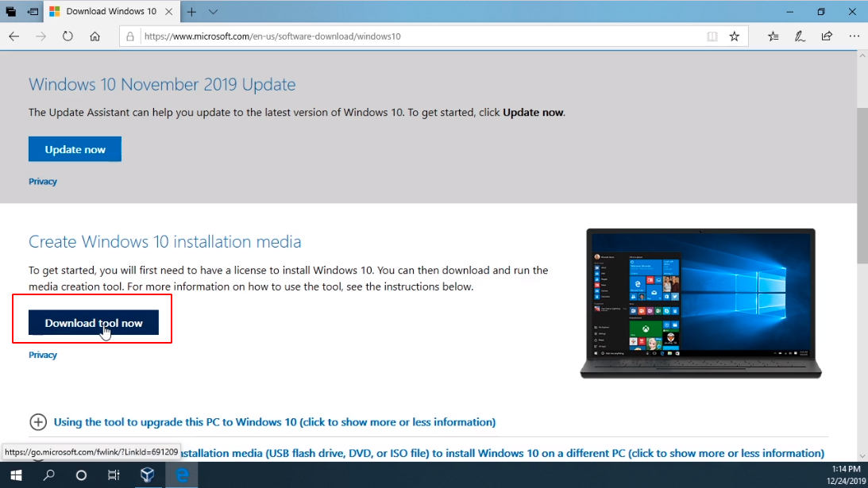Click the Windows 10 November 2019 Update heading
Viewport: 868px width, 488px height.
[x=162, y=85]
